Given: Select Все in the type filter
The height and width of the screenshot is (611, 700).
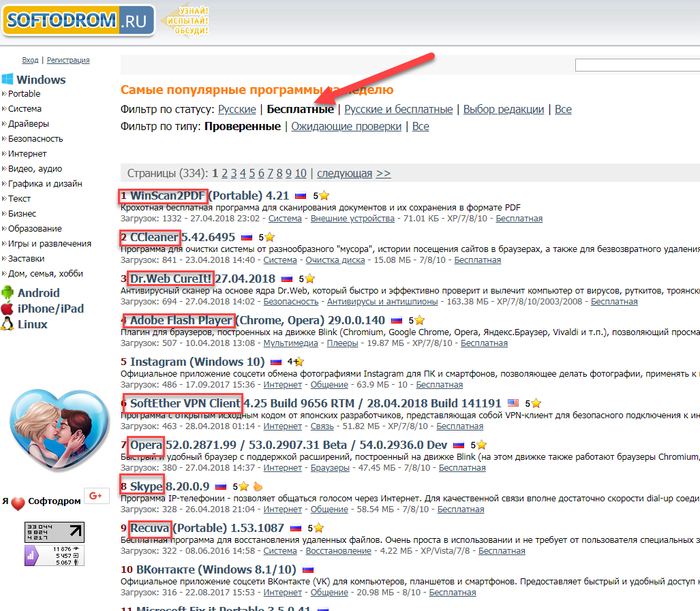Looking at the screenshot, I should pos(421,126).
